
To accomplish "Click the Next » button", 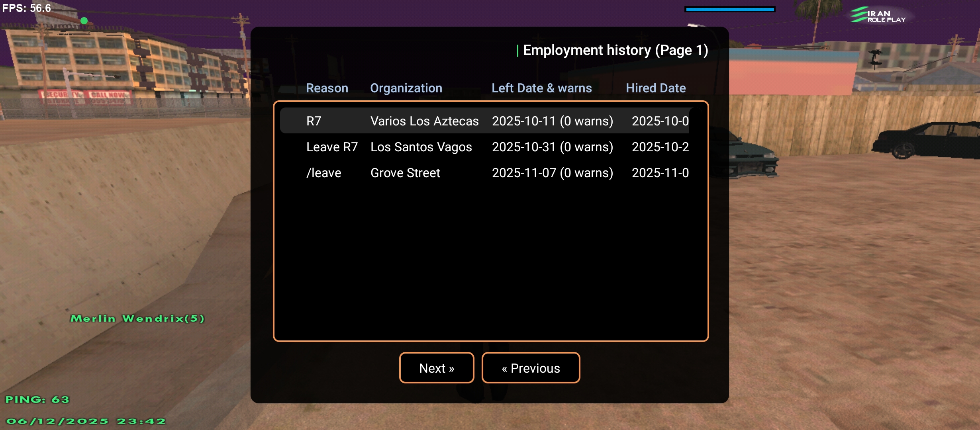I will pos(437,368).
